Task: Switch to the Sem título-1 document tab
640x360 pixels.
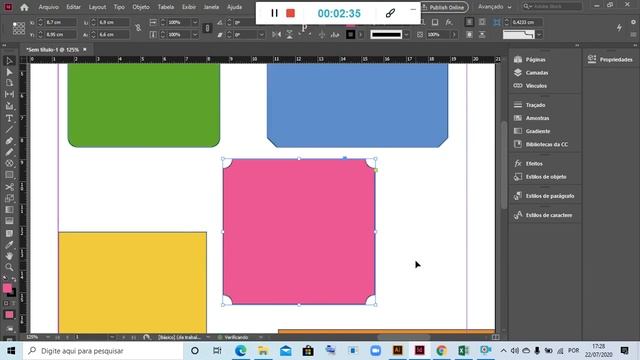Action: pos(53,49)
